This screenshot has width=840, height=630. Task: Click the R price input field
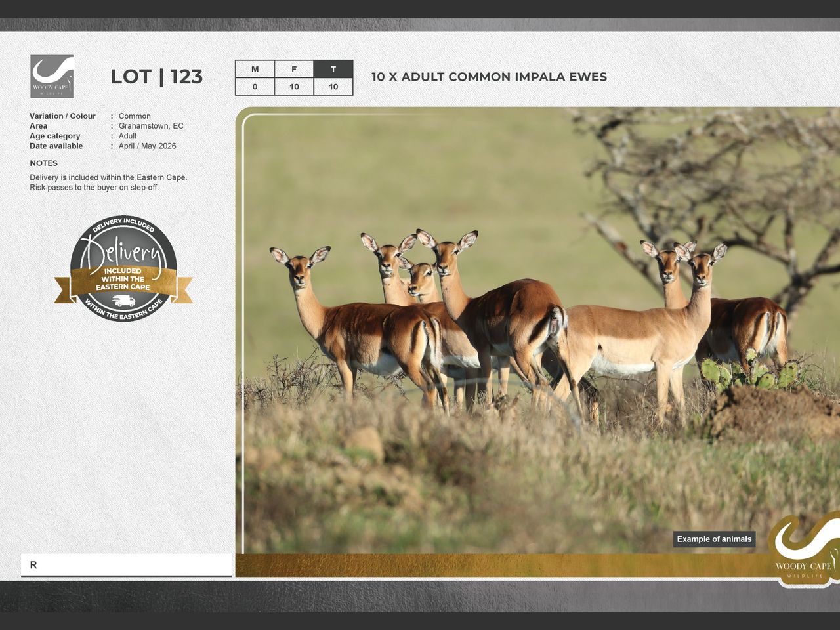126,565
